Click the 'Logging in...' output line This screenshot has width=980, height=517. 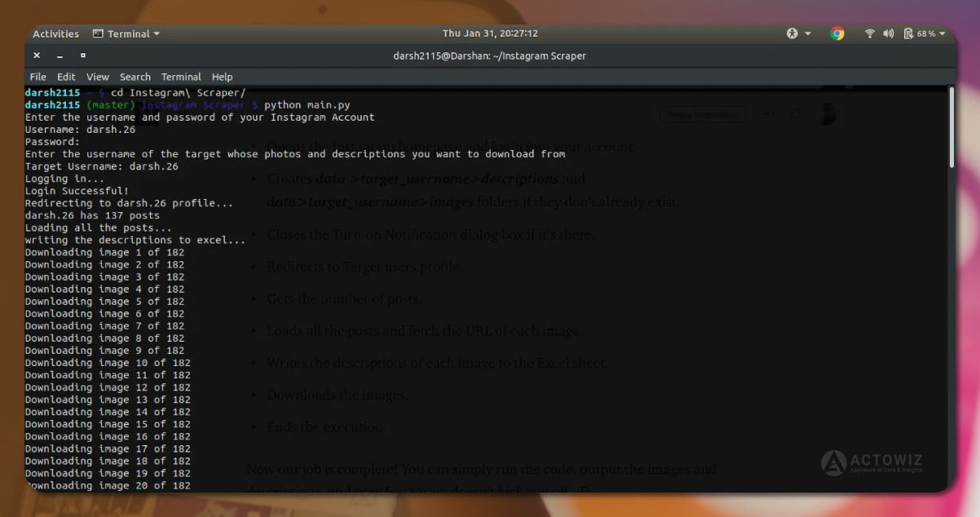tap(64, 179)
